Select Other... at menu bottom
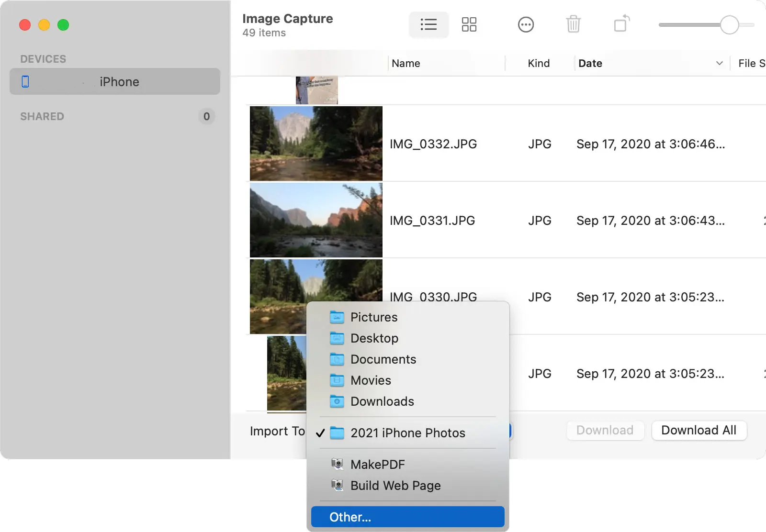 click(408, 517)
